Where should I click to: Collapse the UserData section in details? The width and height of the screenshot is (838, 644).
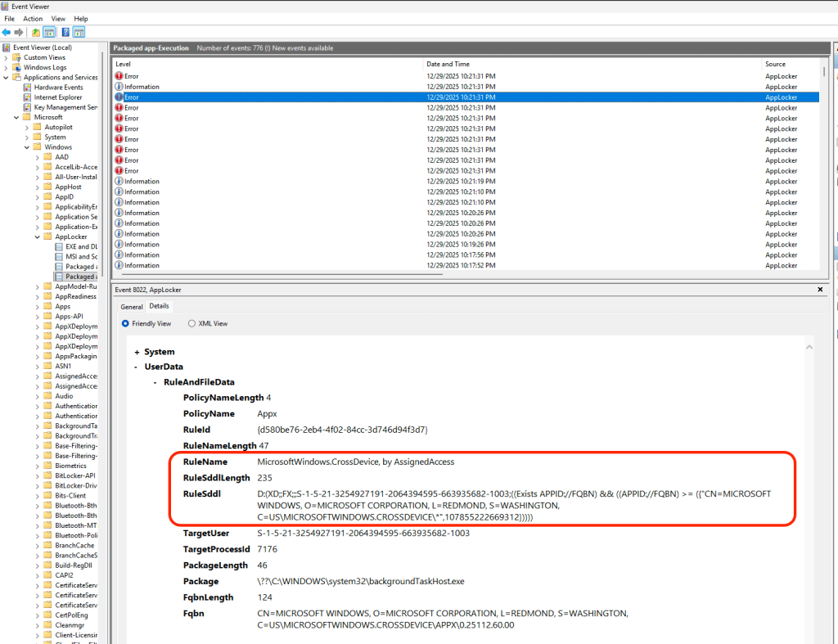(137, 367)
